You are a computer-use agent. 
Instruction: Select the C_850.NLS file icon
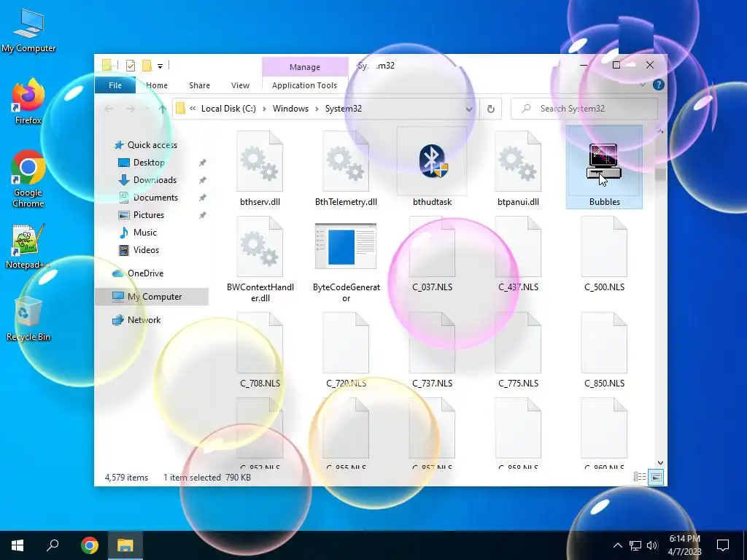click(x=604, y=343)
